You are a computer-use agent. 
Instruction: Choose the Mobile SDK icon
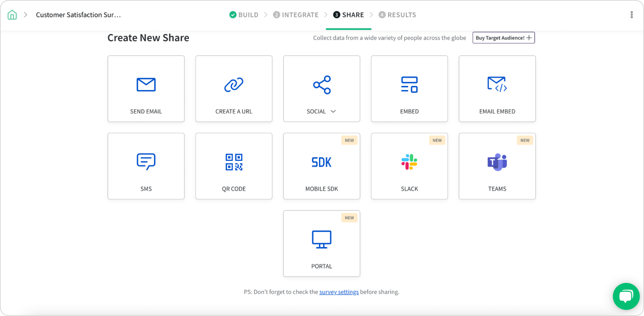(322, 162)
